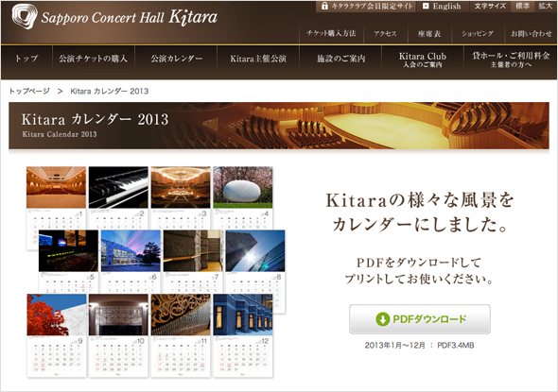Select October calendar thumbnail with entrance lights
Image resolution: width=558 pixels, height=392 pixels.
118,315
